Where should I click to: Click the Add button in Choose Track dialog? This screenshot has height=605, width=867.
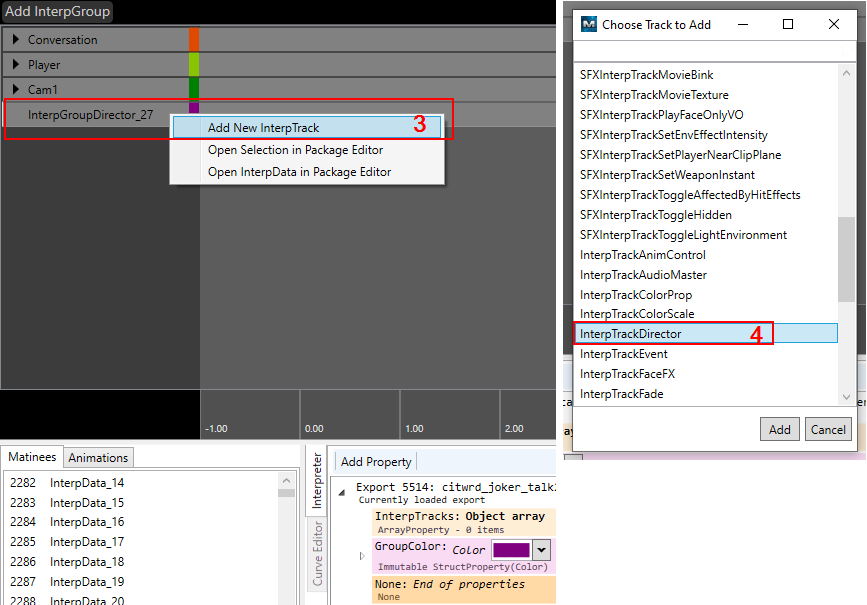(x=780, y=429)
